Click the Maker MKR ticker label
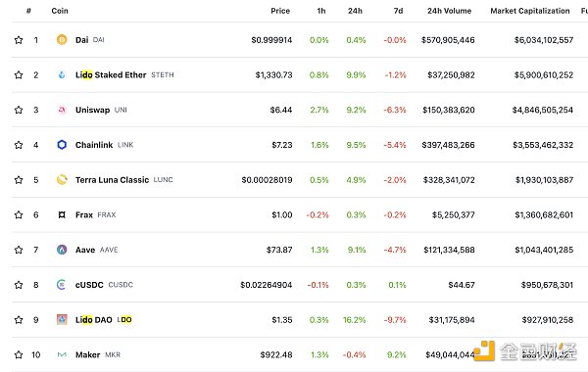588x372 pixels. (113, 354)
